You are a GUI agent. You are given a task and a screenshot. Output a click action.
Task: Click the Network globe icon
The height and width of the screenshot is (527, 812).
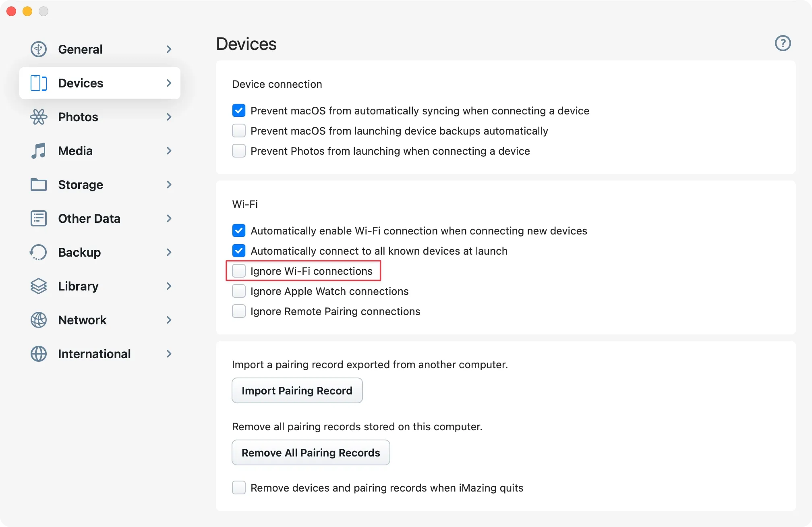(x=38, y=320)
